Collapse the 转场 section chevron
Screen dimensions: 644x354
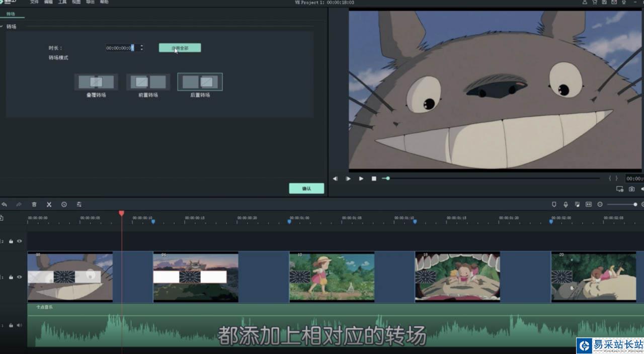coord(2,27)
